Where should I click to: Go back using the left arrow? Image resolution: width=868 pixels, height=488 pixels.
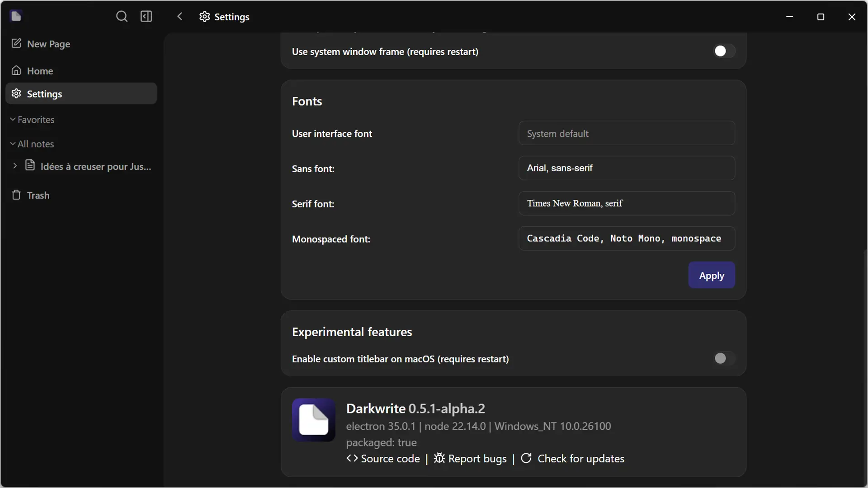[x=179, y=17]
